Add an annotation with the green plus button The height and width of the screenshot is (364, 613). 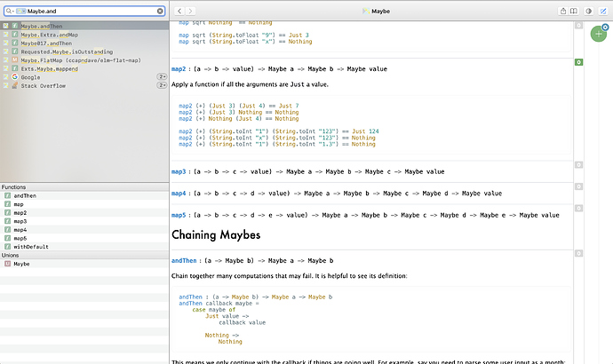[598, 34]
